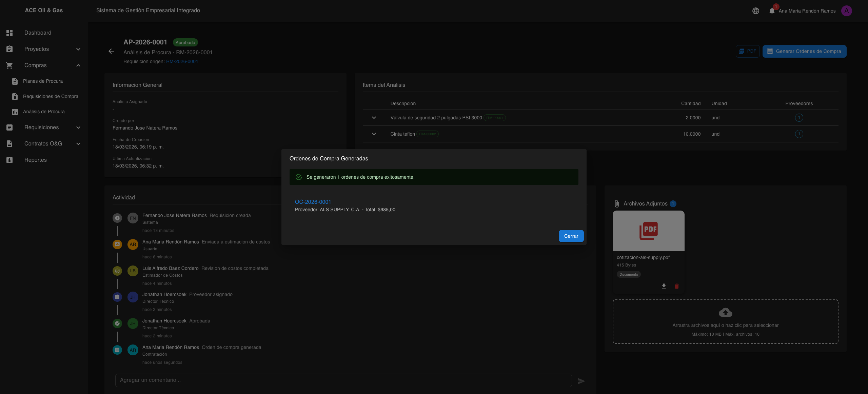The width and height of the screenshot is (868, 394).
Task: Expand the Cinta teflon item row
Action: 374,134
